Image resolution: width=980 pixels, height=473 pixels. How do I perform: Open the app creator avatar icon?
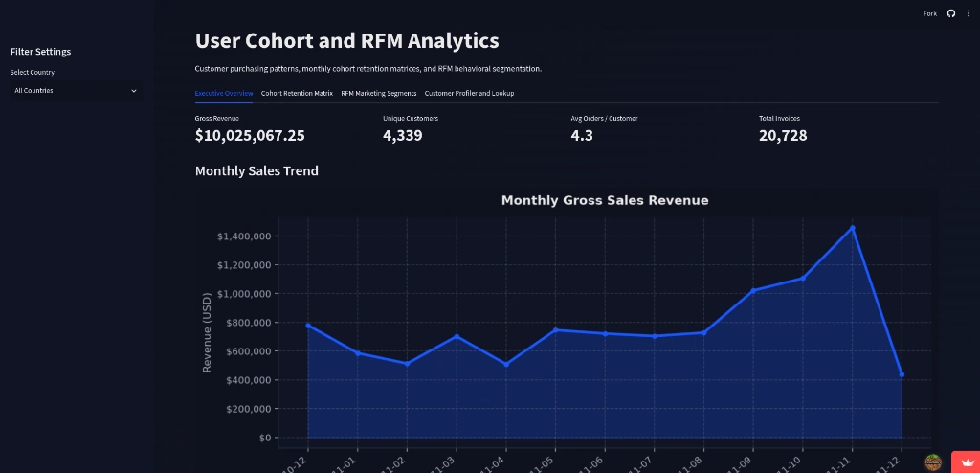933,462
